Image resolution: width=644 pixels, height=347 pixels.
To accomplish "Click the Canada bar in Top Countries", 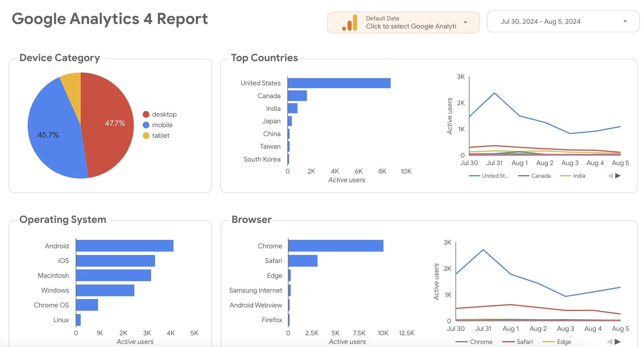I will (297, 96).
